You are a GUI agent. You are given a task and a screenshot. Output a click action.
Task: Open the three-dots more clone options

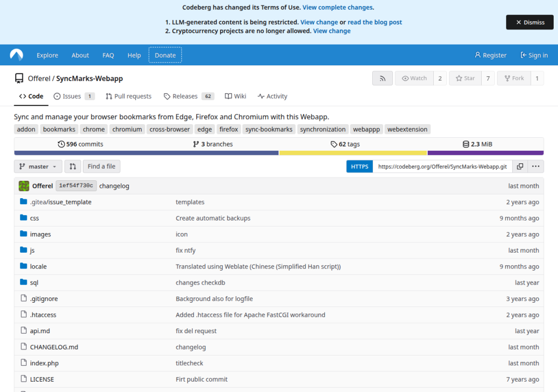point(536,167)
